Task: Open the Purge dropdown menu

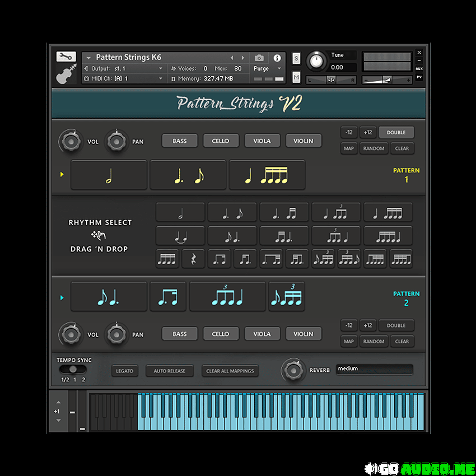Action: point(267,69)
